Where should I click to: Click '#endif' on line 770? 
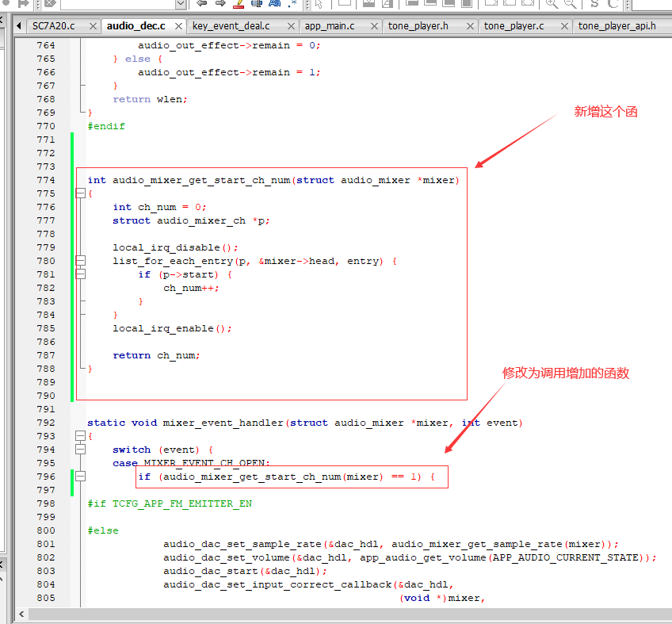pos(106,126)
